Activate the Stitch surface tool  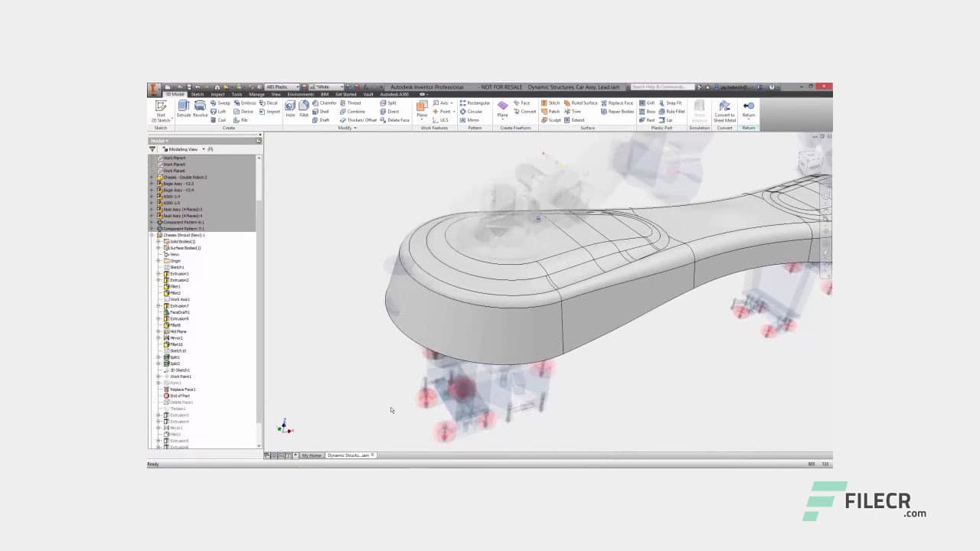[x=550, y=103]
